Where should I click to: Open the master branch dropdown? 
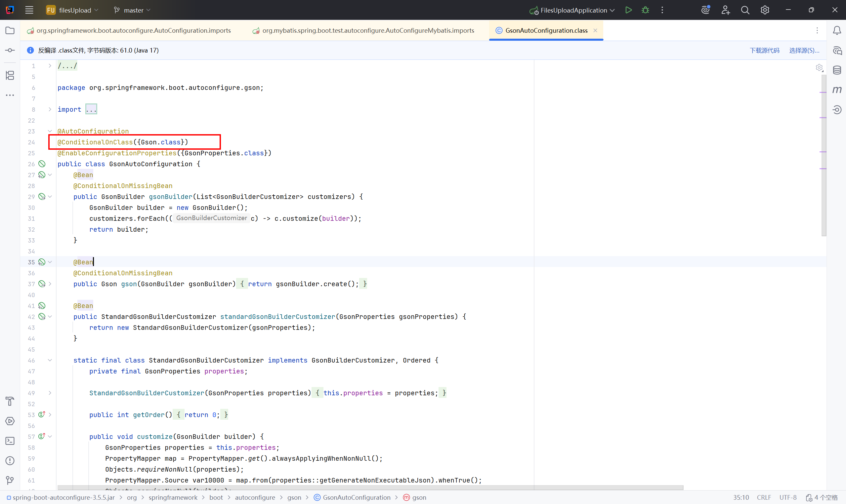click(x=132, y=10)
